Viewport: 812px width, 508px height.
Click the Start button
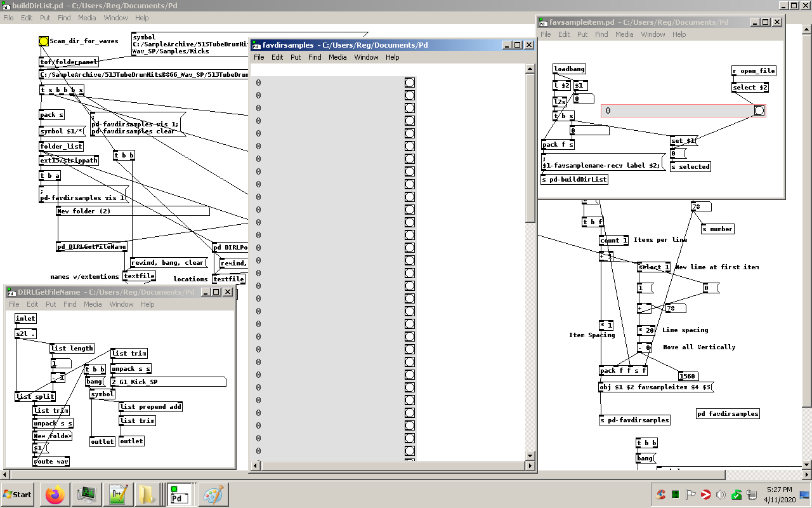pyautogui.click(x=18, y=495)
